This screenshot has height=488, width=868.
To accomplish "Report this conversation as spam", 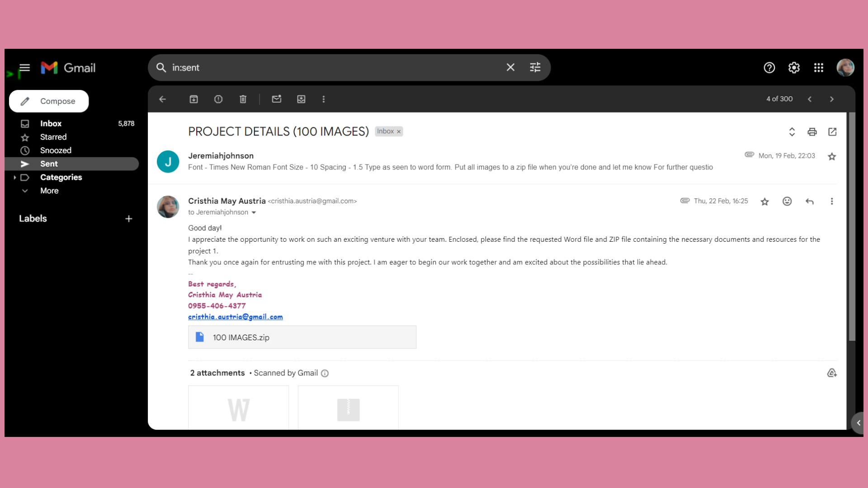I will 218,99.
